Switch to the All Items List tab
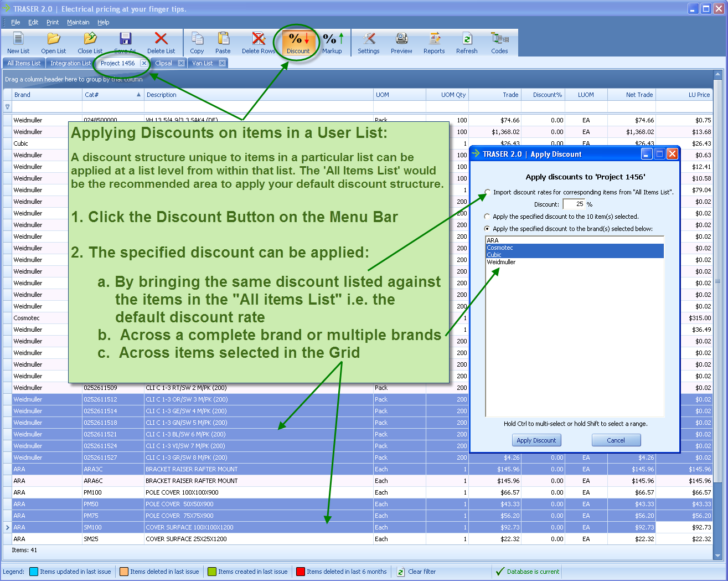The height and width of the screenshot is (581, 728). [24, 63]
